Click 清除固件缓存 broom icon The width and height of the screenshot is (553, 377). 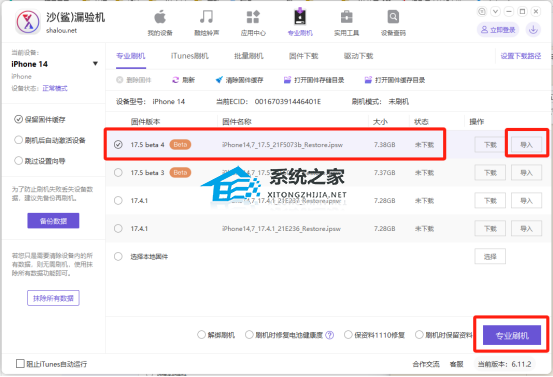click(219, 80)
